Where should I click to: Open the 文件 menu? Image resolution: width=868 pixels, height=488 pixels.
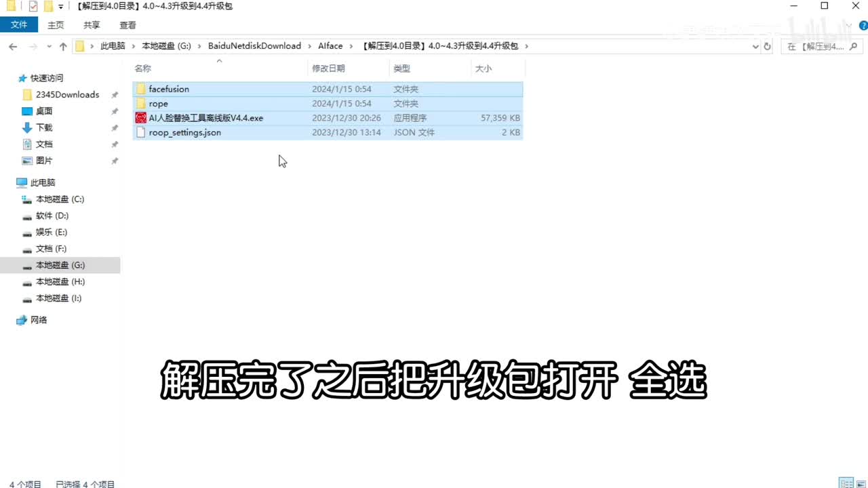tap(19, 25)
